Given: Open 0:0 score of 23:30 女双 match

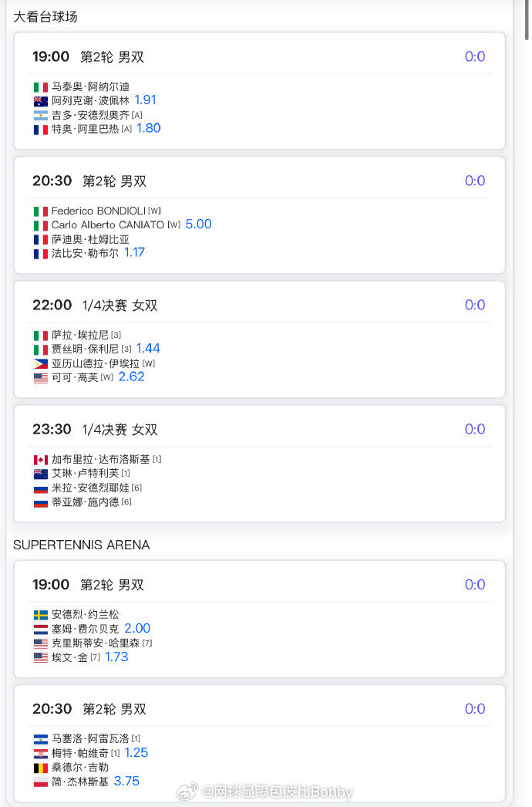Looking at the screenshot, I should coord(475,429).
